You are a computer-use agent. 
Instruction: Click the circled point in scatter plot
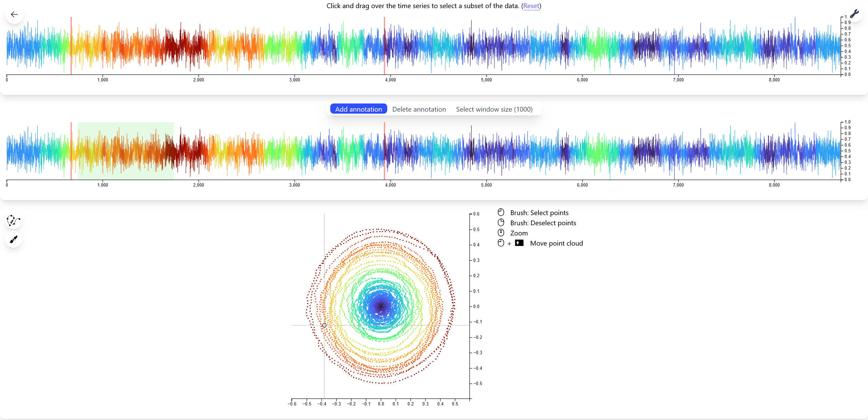pyautogui.click(x=324, y=325)
